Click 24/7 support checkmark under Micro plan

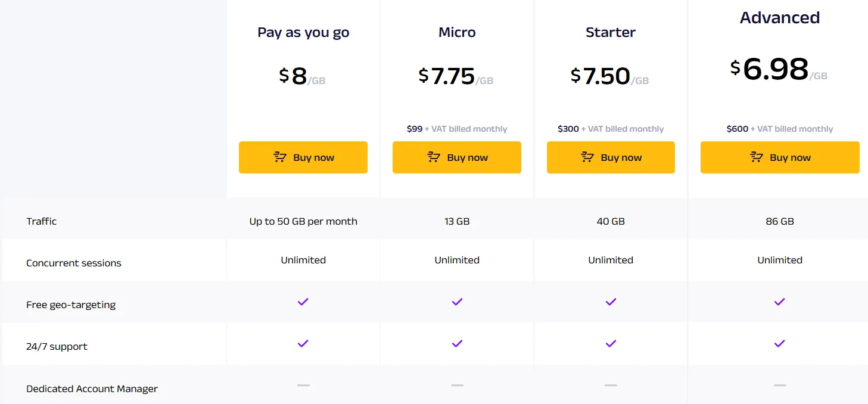pyautogui.click(x=457, y=344)
